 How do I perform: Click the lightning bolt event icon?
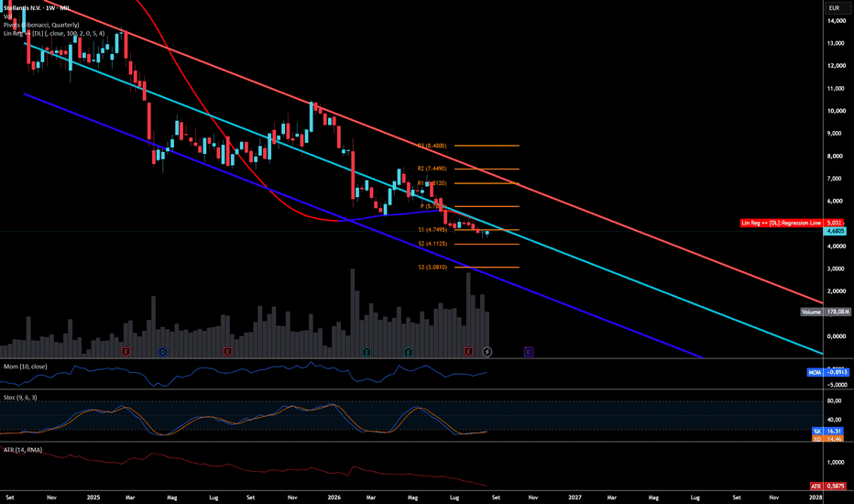click(x=487, y=352)
